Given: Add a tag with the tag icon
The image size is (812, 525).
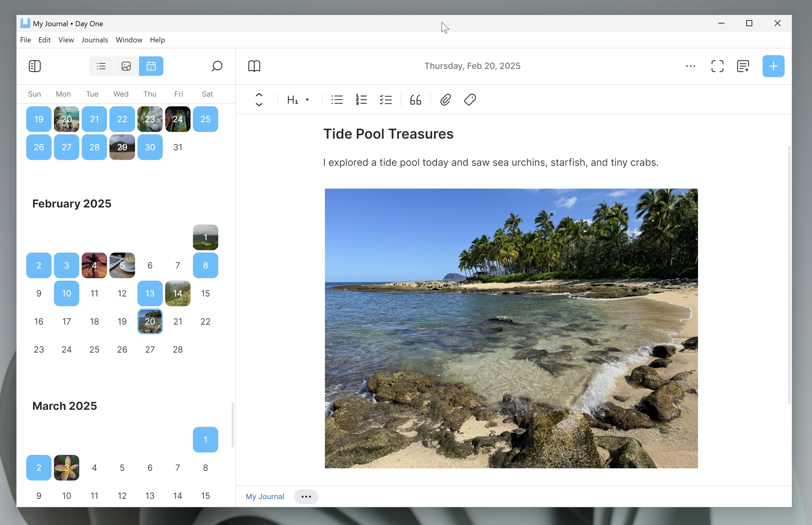Looking at the screenshot, I should (470, 100).
